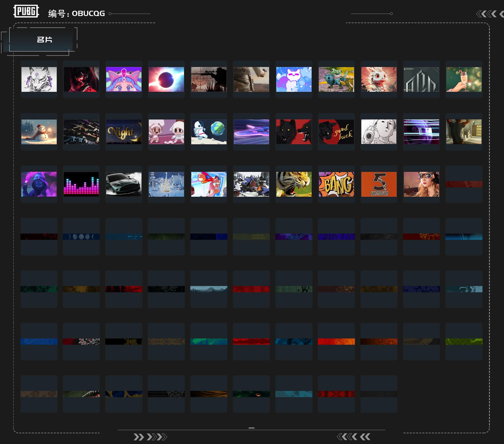Select the astronaut and Earth nameplate
504x444 pixels.
point(209,132)
